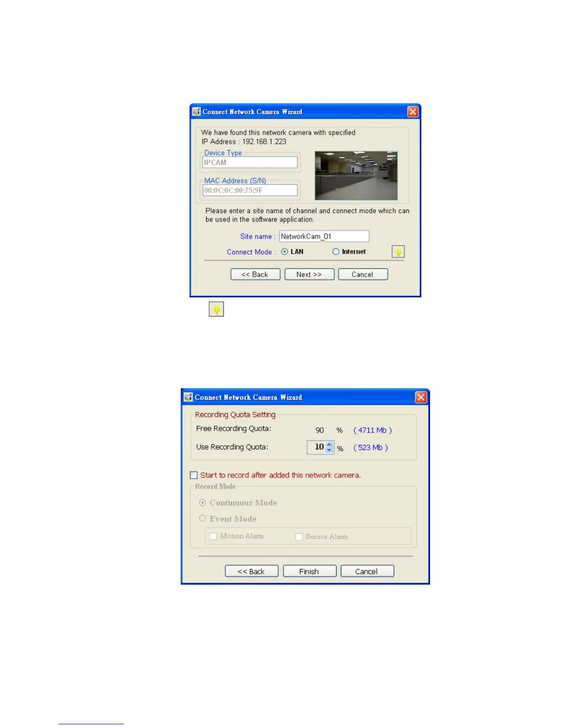The image size is (563, 728).
Task: Increase Use Recording Quota with up arrow
Action: [329, 444]
